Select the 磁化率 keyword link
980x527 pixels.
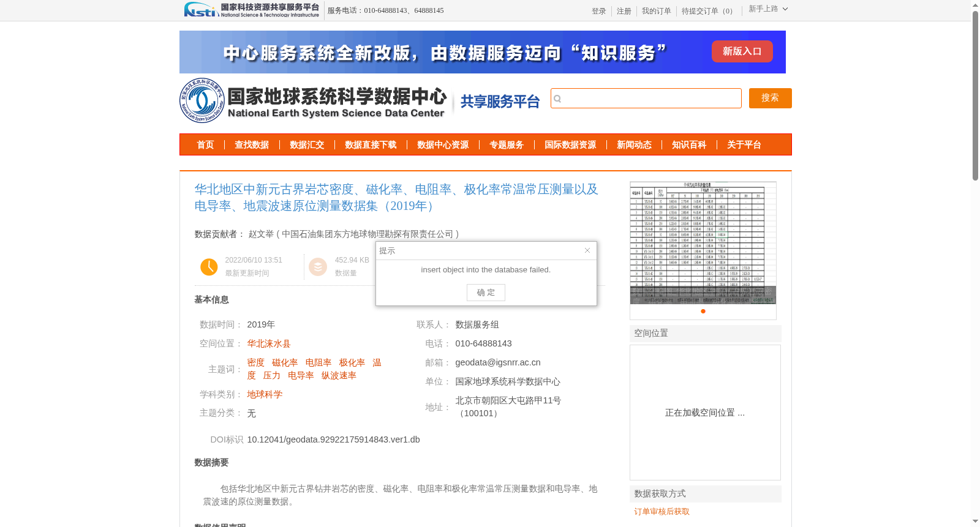pyautogui.click(x=285, y=363)
